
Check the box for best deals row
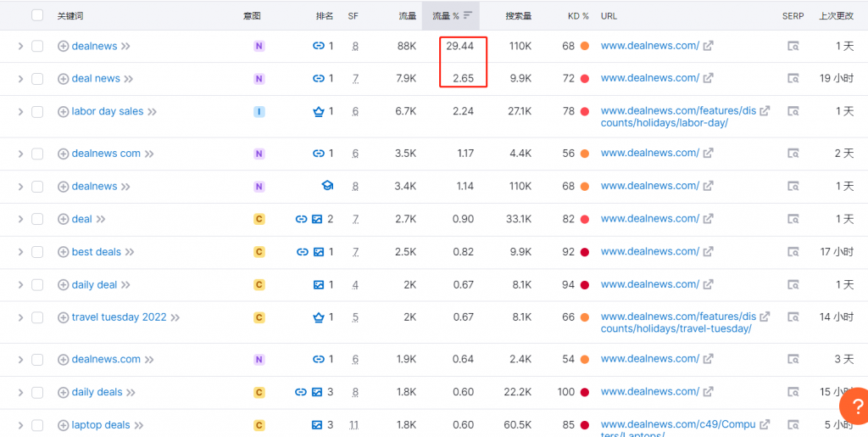tap(37, 252)
